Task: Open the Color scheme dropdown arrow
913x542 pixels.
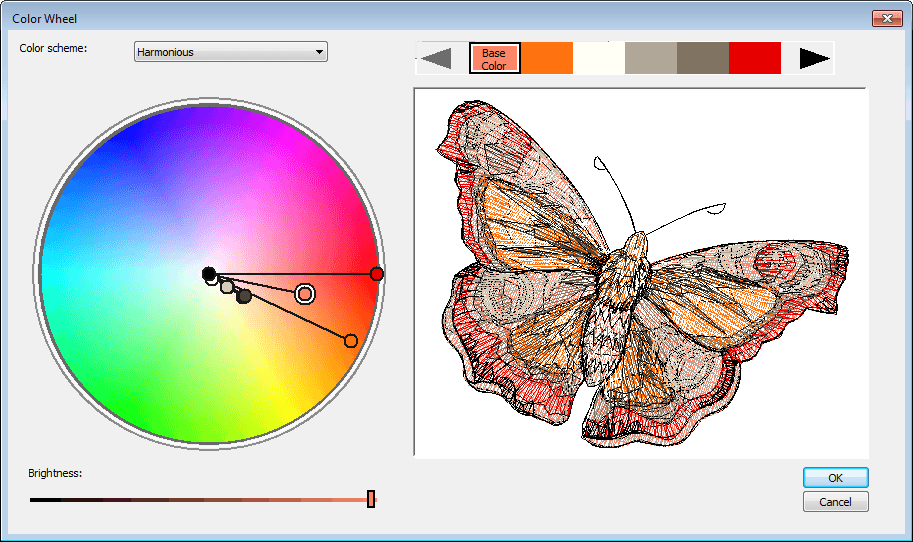Action: point(319,52)
